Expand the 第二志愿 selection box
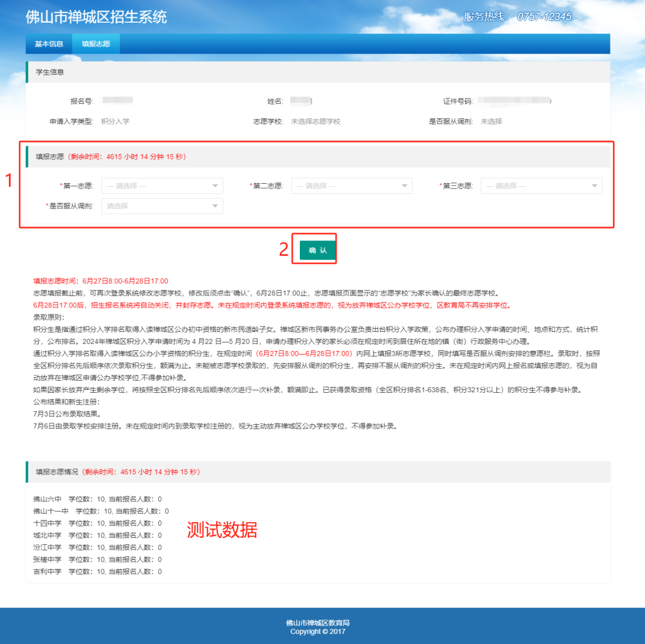This screenshot has height=644, width=645. tap(351, 186)
